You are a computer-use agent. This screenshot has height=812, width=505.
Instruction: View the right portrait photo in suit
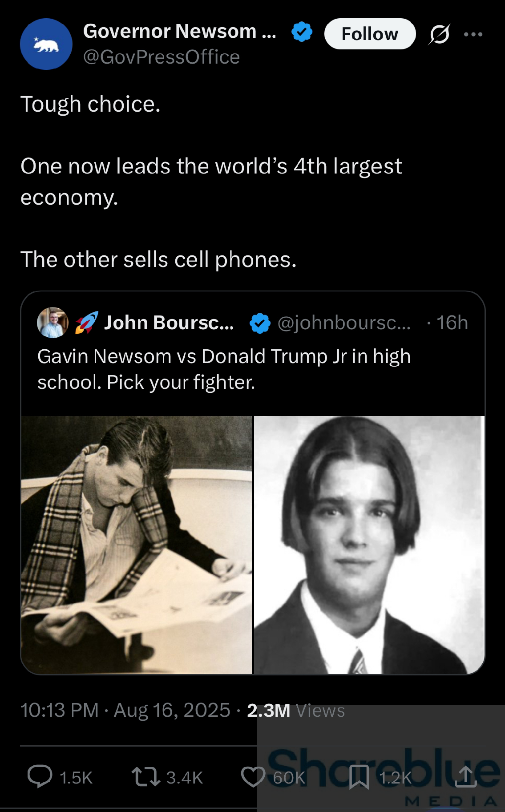tap(369, 545)
